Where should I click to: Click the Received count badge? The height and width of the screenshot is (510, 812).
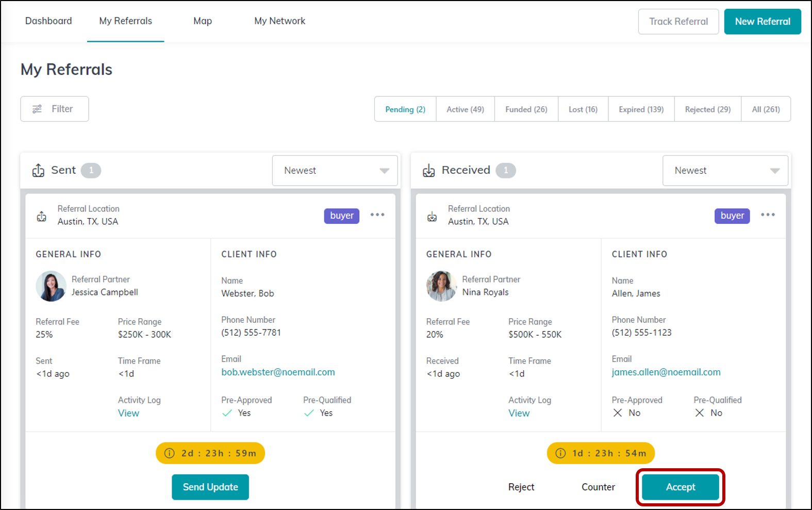[x=506, y=170]
